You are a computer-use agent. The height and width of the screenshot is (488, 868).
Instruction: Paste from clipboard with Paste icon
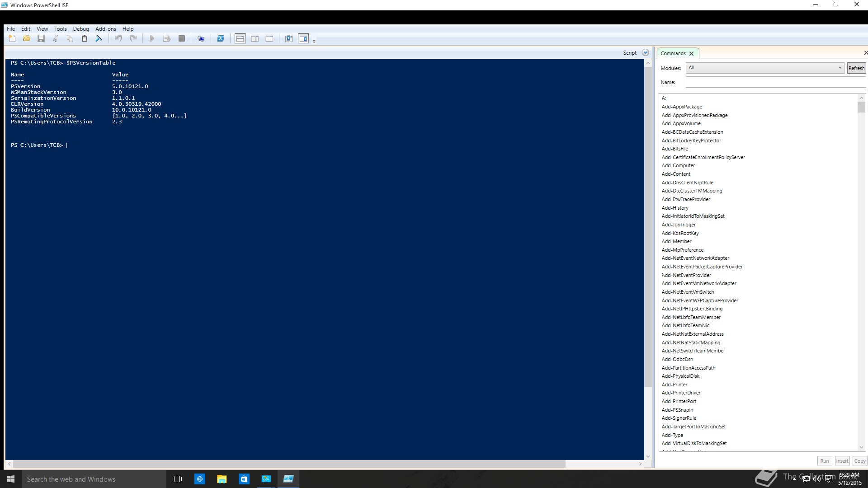84,39
